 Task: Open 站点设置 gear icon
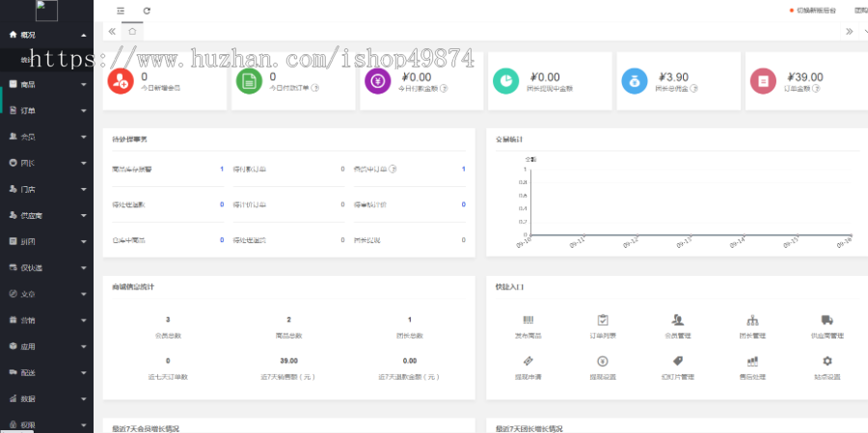(827, 361)
